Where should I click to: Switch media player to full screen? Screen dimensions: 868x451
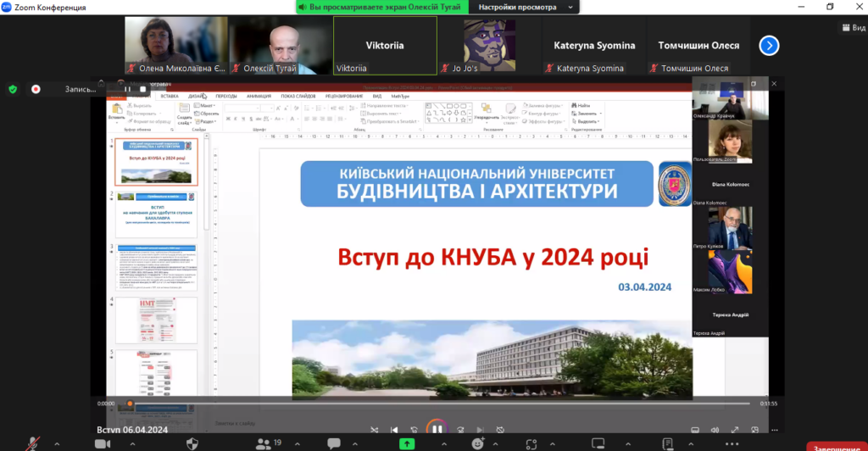[x=735, y=430]
